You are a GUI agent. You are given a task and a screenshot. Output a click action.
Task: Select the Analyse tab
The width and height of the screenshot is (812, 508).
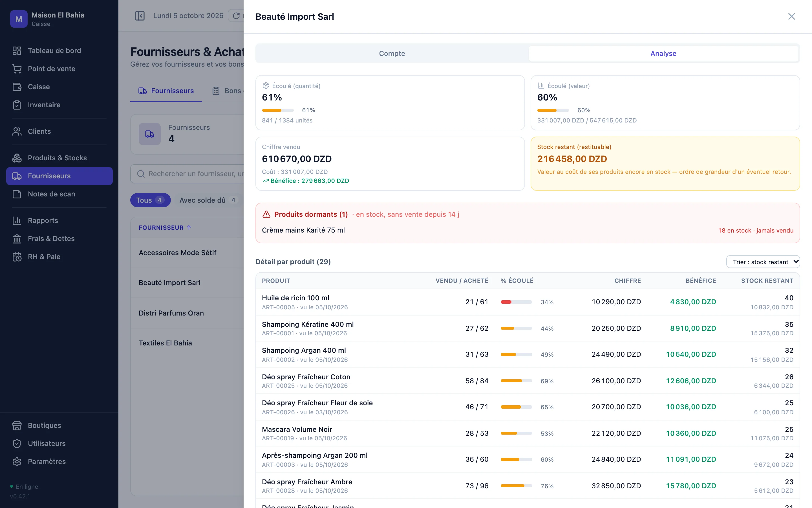[x=663, y=53]
